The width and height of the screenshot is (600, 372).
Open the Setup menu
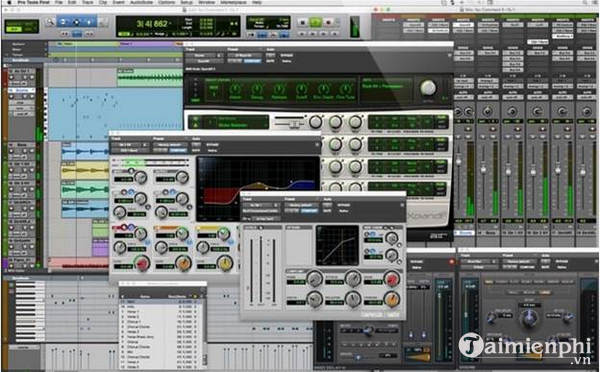[187, 2]
